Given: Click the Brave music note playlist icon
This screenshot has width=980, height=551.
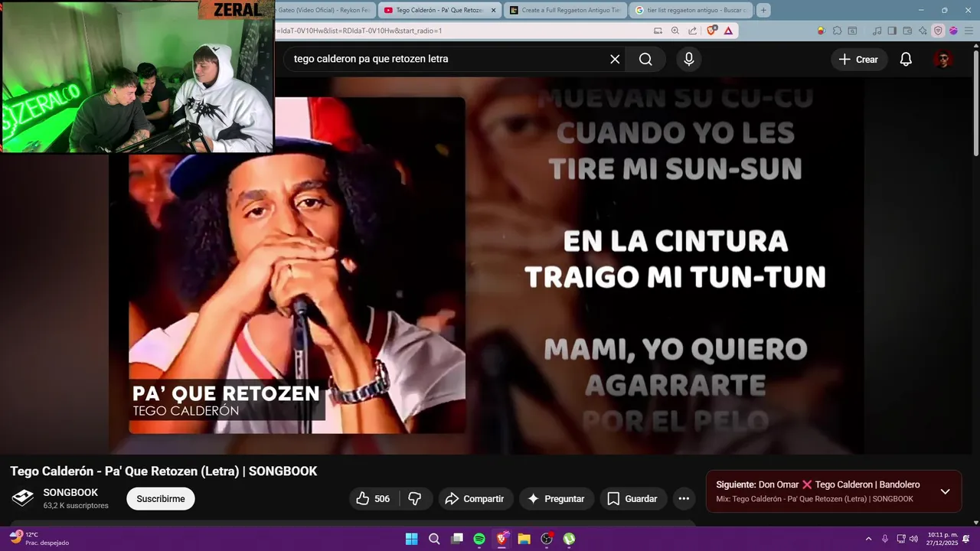Looking at the screenshot, I should point(877,31).
